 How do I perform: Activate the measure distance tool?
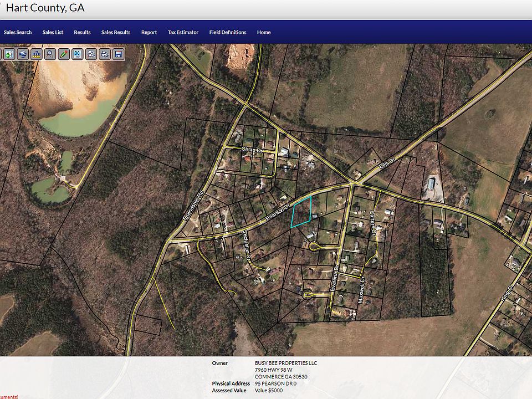coord(37,54)
